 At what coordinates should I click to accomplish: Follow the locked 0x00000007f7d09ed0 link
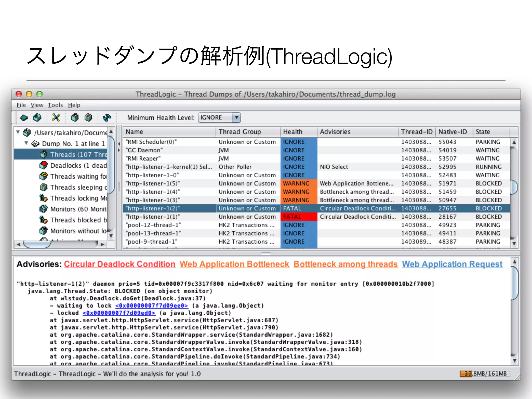tap(119, 313)
